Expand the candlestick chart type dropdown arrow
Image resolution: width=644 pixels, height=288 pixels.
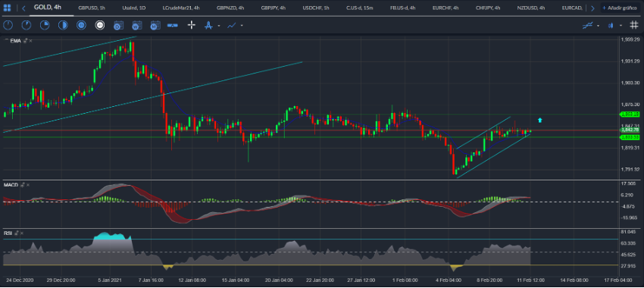621,26
